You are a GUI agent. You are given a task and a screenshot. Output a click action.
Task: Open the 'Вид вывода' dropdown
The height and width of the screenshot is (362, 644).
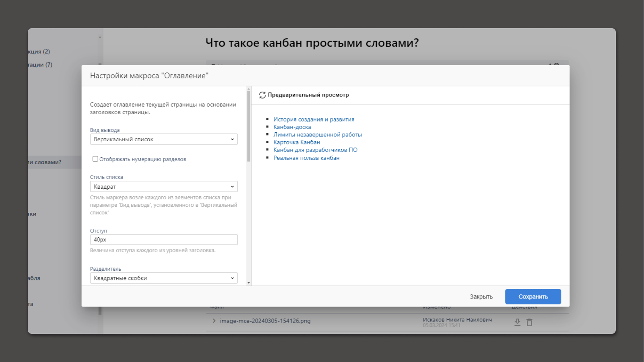[x=164, y=139]
